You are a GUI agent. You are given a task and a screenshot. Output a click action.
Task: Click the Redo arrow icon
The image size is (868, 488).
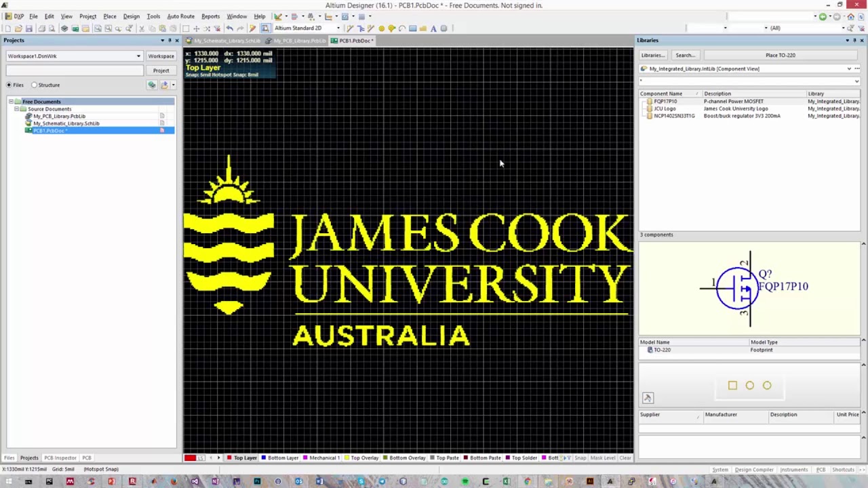coord(240,28)
